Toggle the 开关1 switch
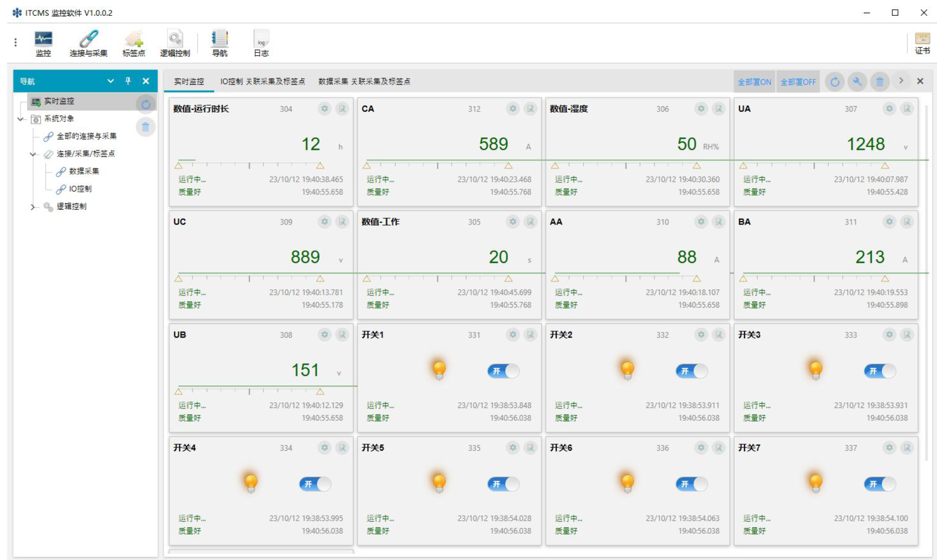 pyautogui.click(x=503, y=371)
